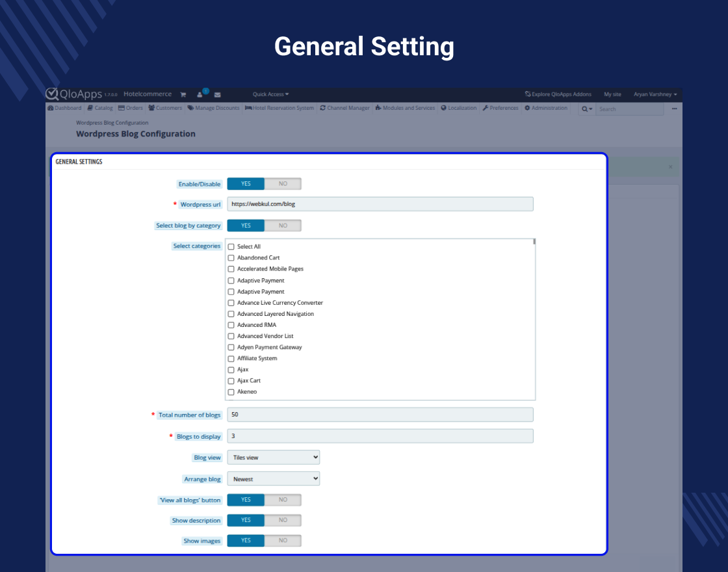Screen dimensions: 728x572
Task: Set Show images to NO
Action: 283,541
